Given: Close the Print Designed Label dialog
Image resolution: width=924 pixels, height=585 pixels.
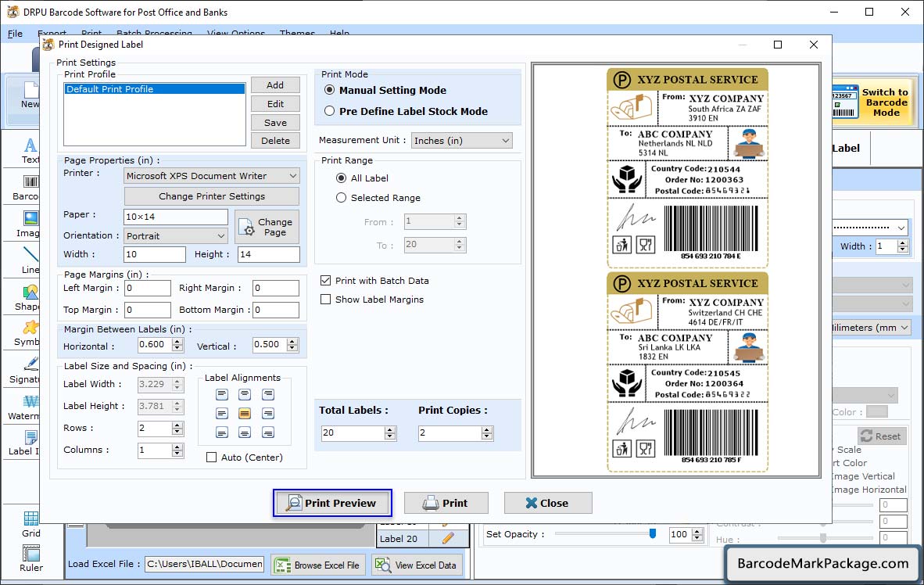Looking at the screenshot, I should [x=548, y=503].
